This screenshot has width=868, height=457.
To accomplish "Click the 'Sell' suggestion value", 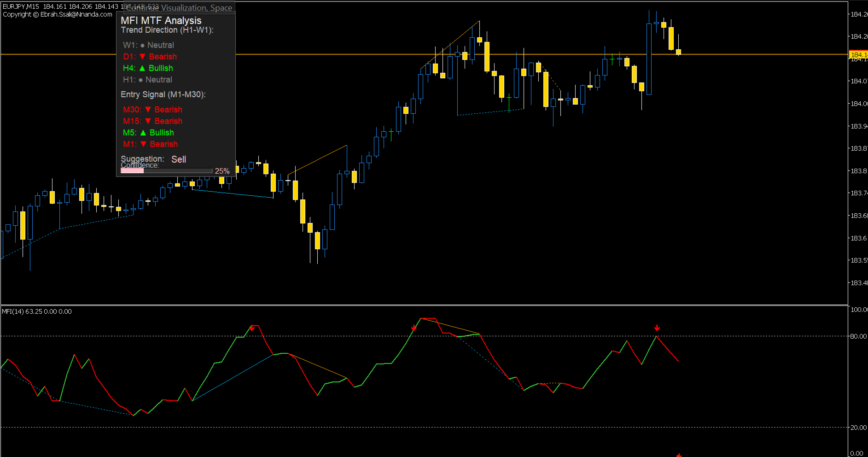I will (x=179, y=159).
